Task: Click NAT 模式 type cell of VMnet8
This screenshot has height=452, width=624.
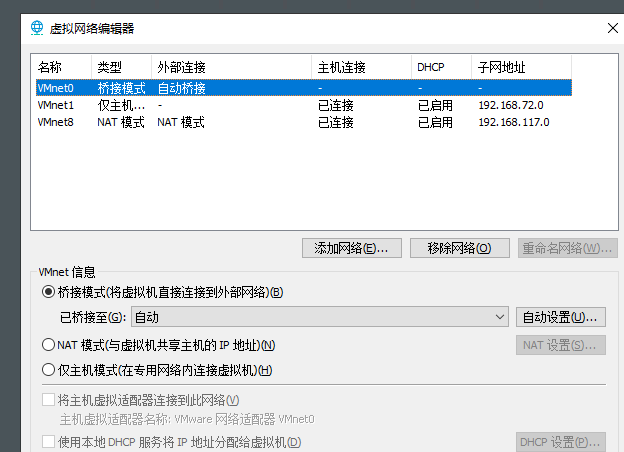Action: pyautogui.click(x=121, y=122)
